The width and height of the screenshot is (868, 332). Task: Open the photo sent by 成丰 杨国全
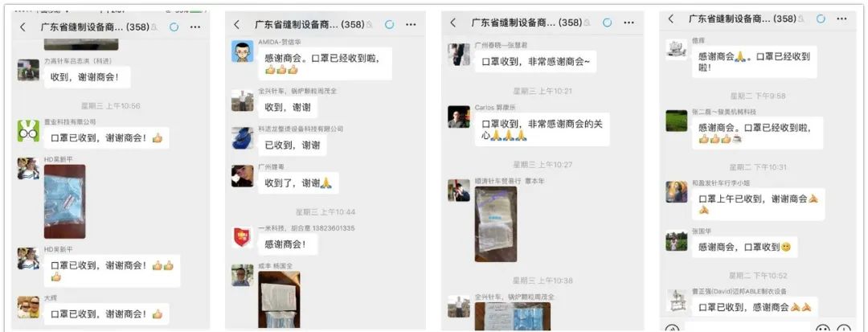click(279, 299)
